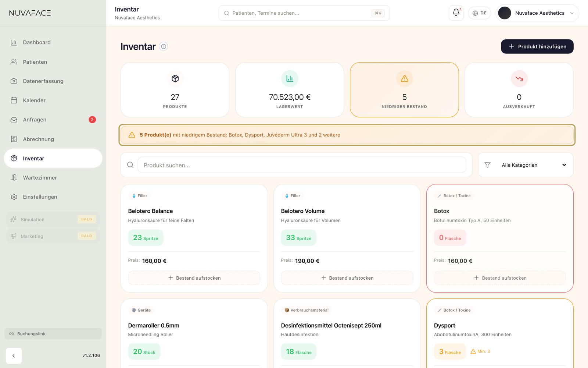Open the DE language selector
This screenshot has width=588, height=368.
pyautogui.click(x=479, y=13)
